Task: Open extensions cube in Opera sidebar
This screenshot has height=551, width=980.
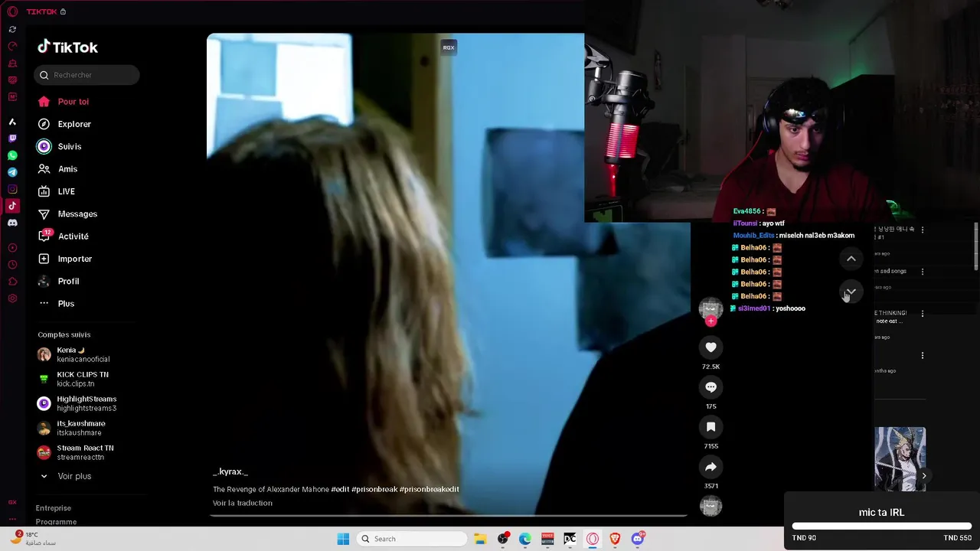Action: [12, 282]
